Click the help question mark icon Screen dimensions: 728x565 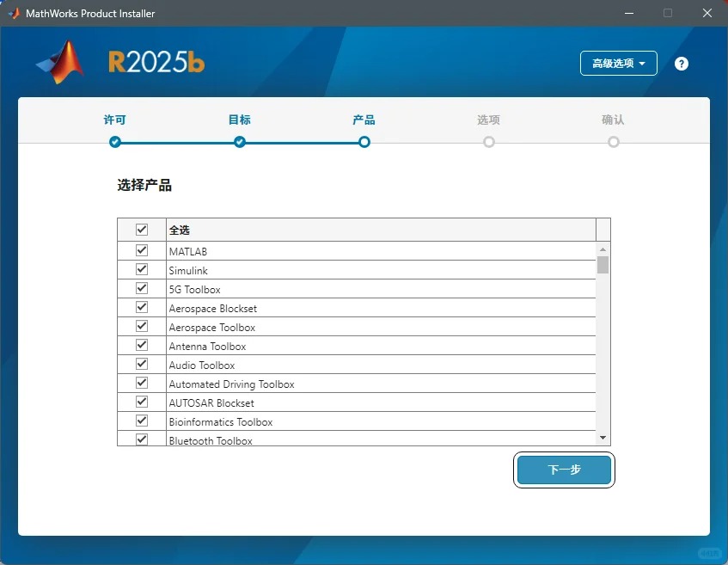coord(681,63)
